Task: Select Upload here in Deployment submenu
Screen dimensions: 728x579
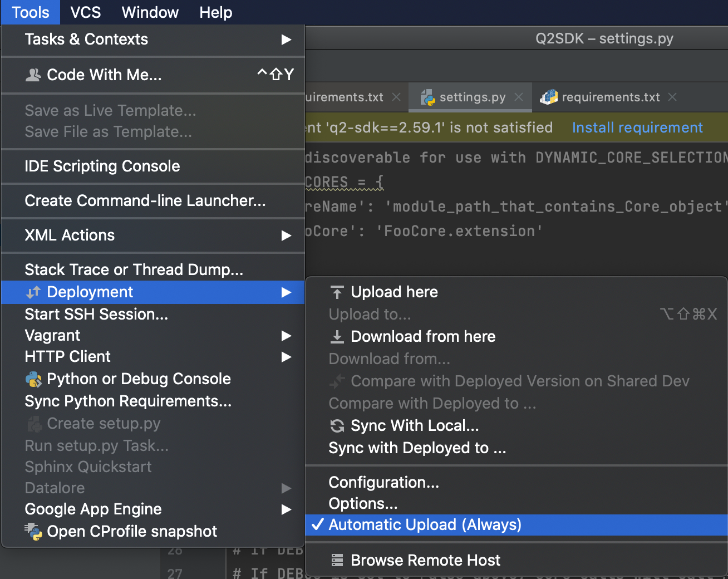Action: tap(517, 292)
